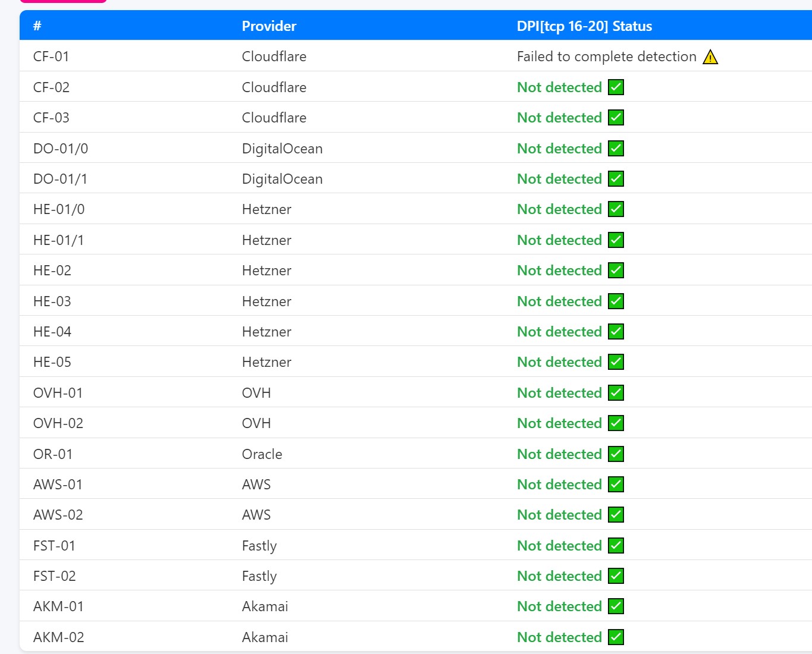Click the "HE-04" row identifier
The image size is (812, 654).
tap(52, 332)
